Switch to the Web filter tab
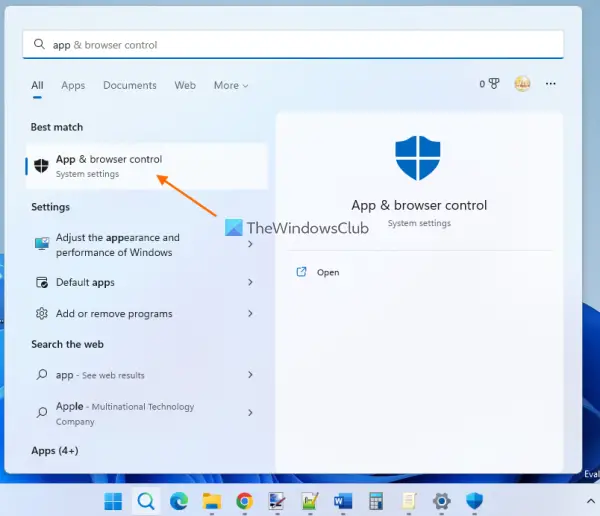 click(x=185, y=85)
